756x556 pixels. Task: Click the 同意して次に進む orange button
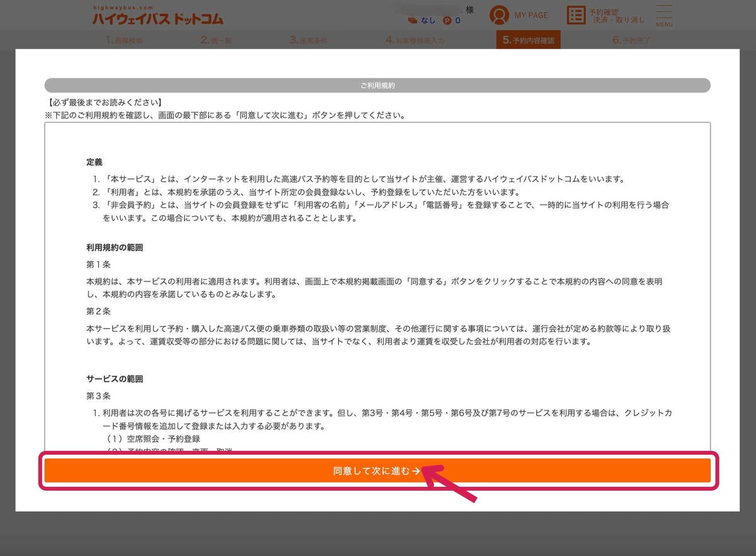click(377, 471)
